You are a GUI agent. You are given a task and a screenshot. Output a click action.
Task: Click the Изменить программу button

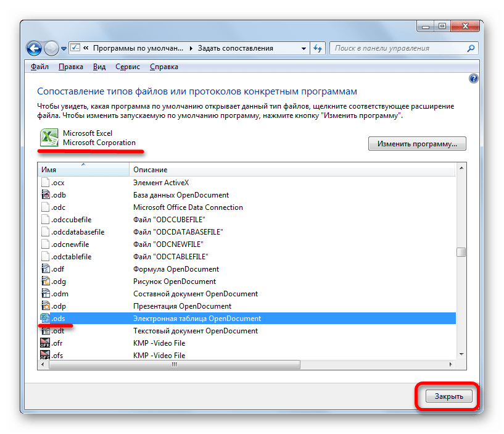(417, 143)
